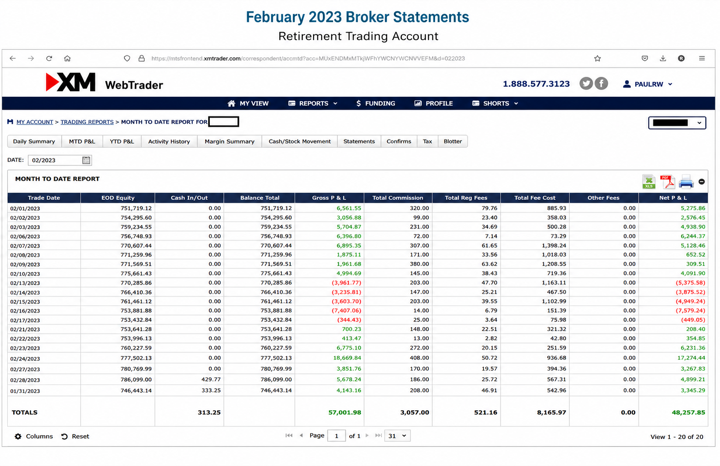The image size is (720, 466).
Task: Go to last page arrow
Action: 378,435
